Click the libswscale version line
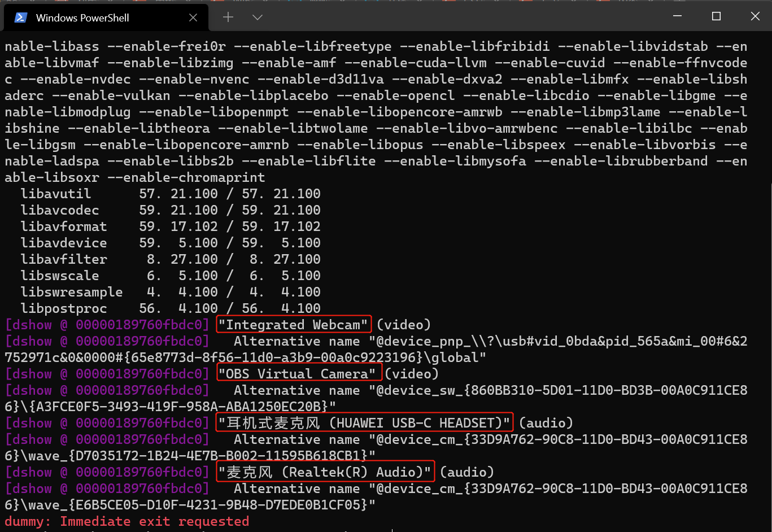772x532 pixels. 171,276
